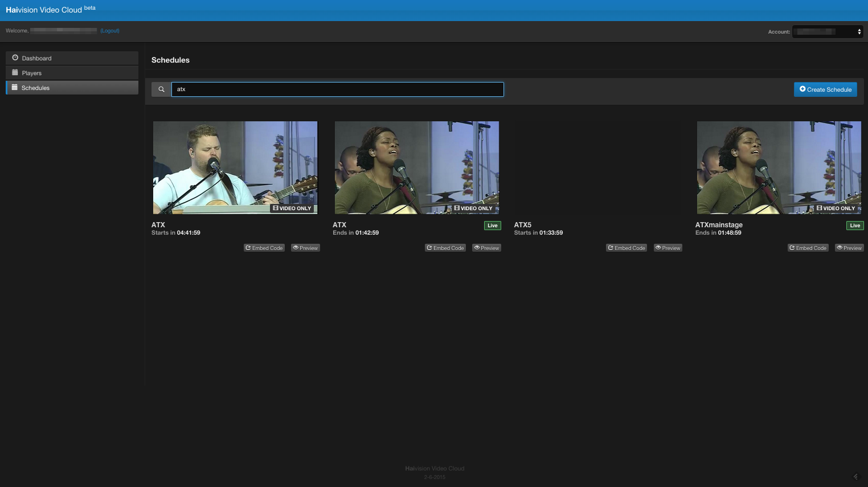Open the ATXmainstage schedule thumbnail
Screen dimensions: 868x487
779,167
